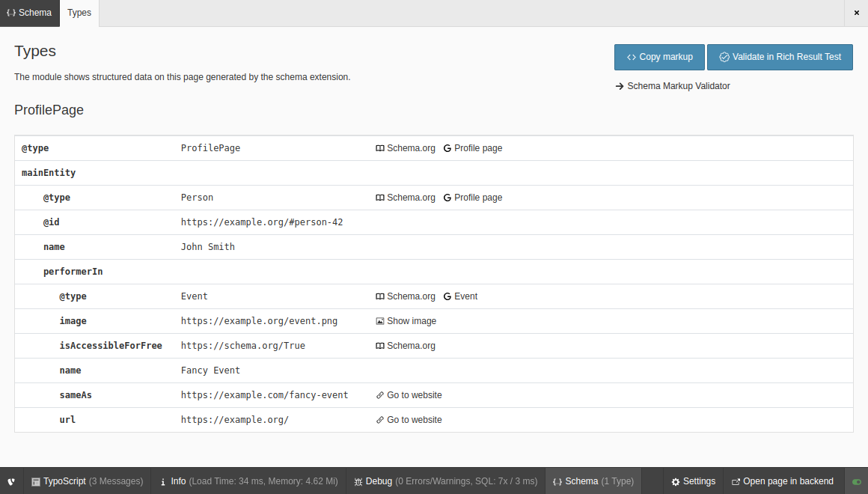Open the Schema (1 Type) status bar item

point(593,481)
